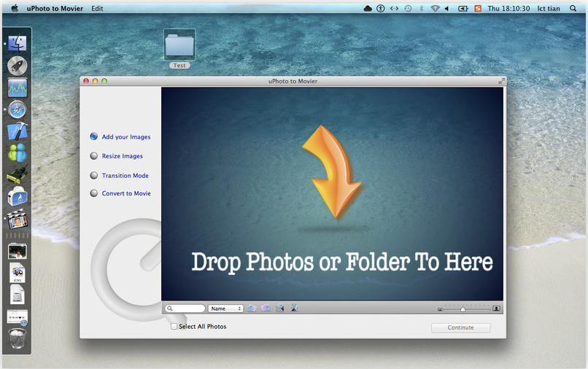Click the angle brackets menu bar icon
The width and height of the screenshot is (588, 369).
(394, 8)
